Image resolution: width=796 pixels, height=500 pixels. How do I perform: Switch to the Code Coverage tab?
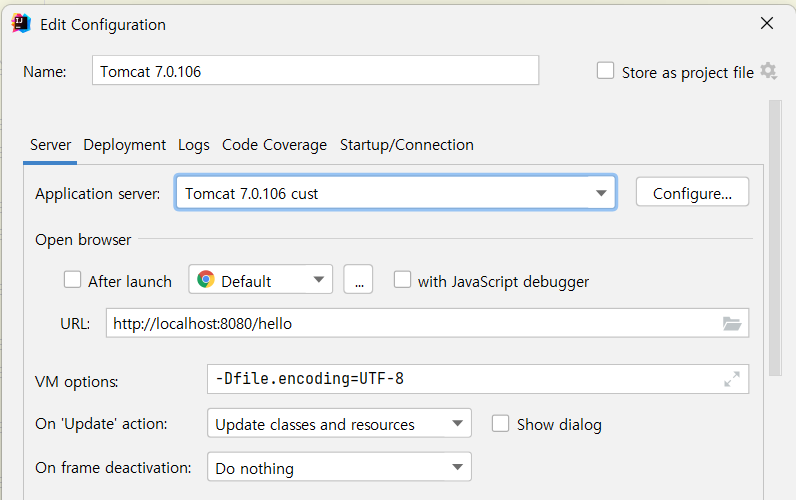274,145
